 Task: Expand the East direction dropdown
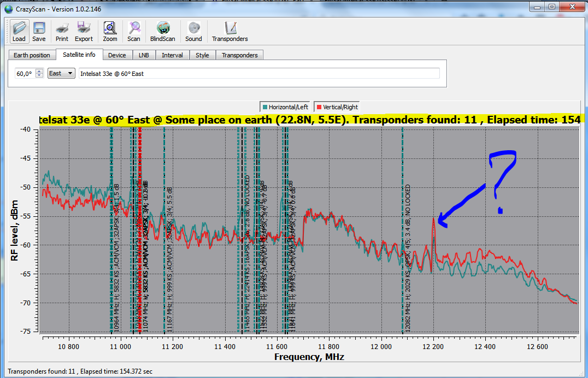[x=61, y=73]
